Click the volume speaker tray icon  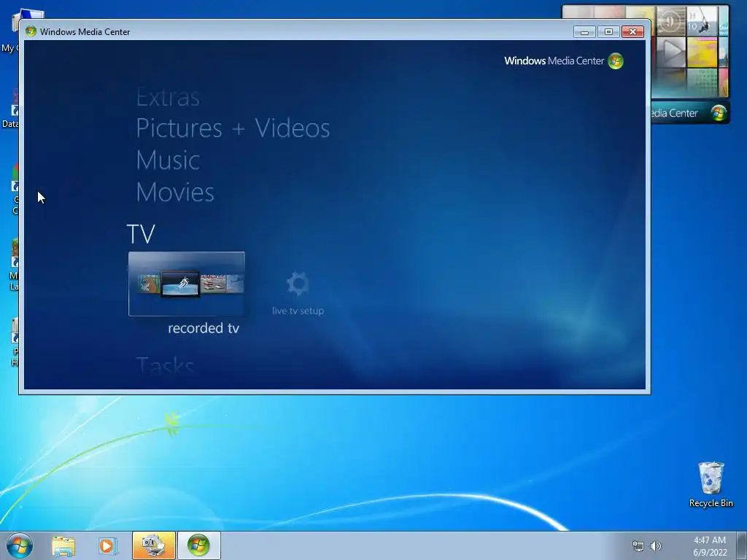pos(656,546)
